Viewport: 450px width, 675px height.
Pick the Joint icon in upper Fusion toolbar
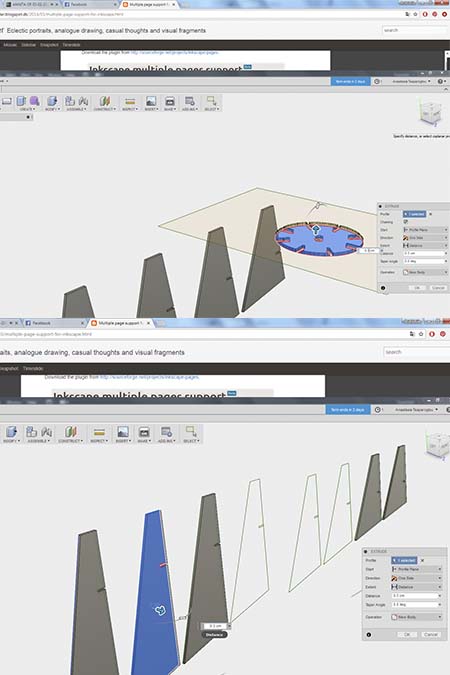click(84, 102)
